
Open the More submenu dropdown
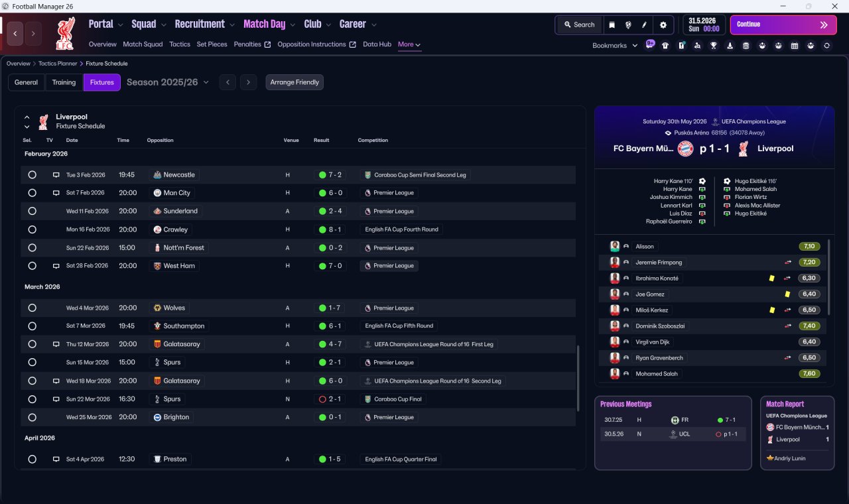point(409,44)
